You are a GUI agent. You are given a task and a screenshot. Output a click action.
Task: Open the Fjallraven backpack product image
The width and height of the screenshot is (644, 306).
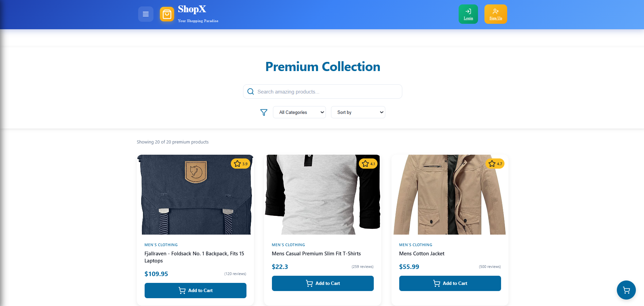(196, 195)
